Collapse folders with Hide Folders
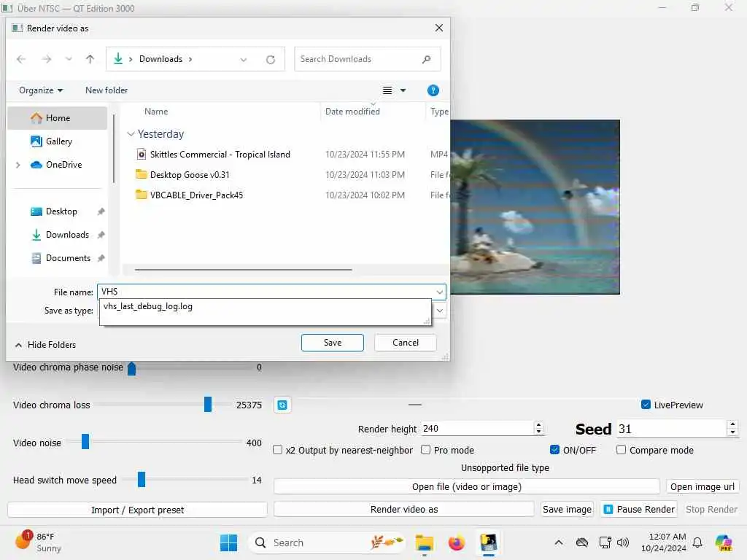Viewport: 747px width, 560px height. pyautogui.click(x=45, y=345)
